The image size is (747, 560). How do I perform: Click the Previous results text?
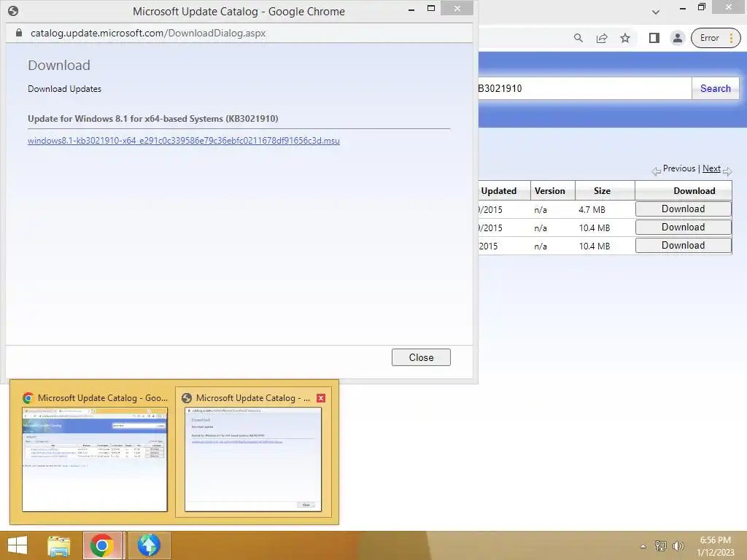679,168
